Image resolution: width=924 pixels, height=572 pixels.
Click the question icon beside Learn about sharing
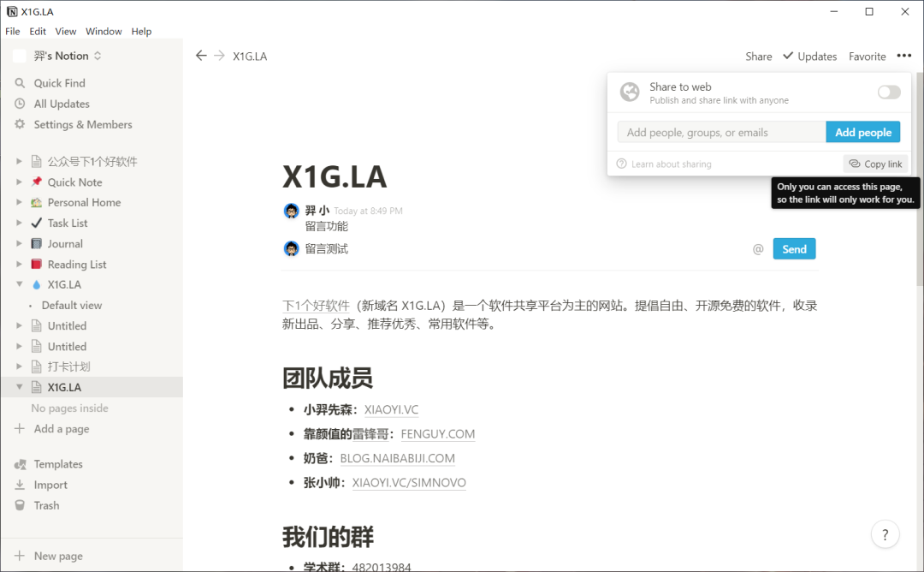[x=621, y=164]
